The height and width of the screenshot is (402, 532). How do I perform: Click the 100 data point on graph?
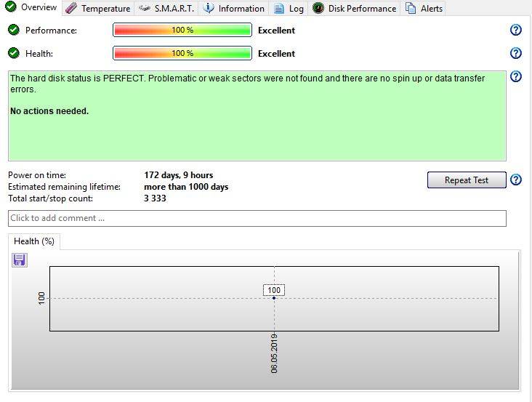(274, 298)
